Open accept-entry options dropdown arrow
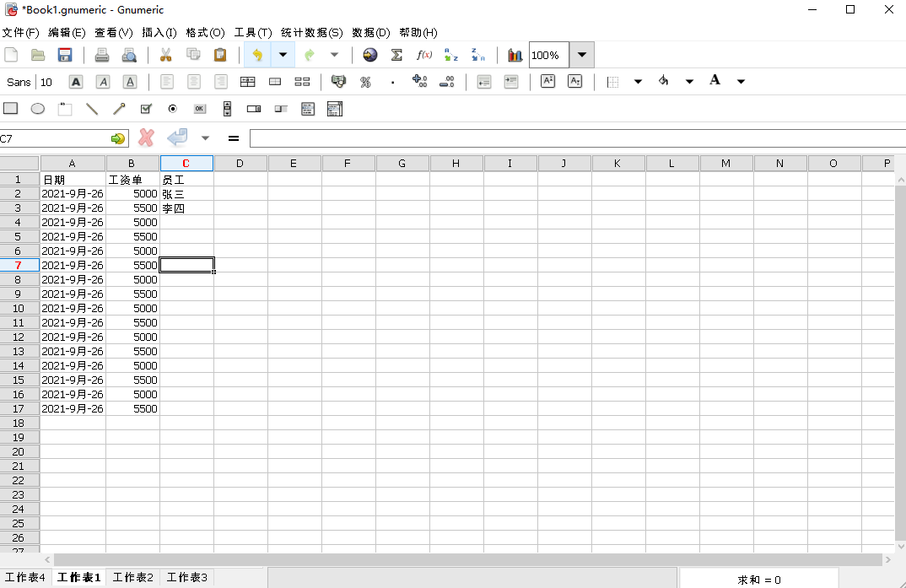The height and width of the screenshot is (588, 906). 205,138
